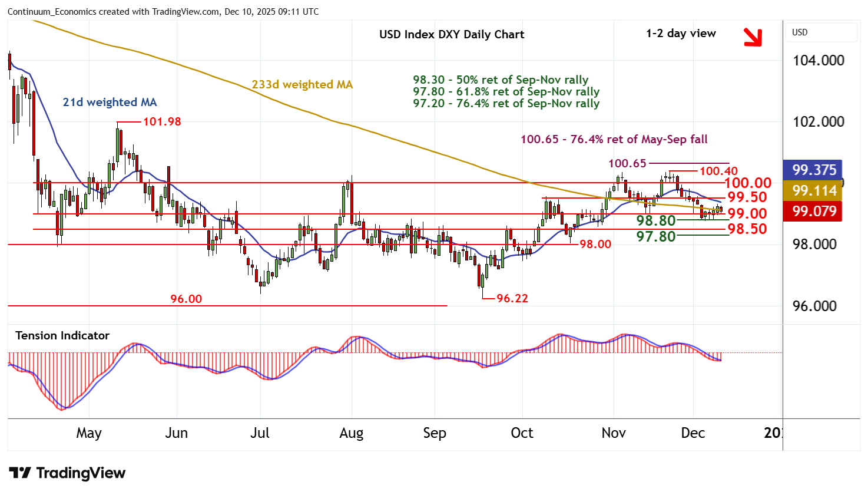Click the Aug marker on time axis
Screen dimensions: 868x495
352,433
